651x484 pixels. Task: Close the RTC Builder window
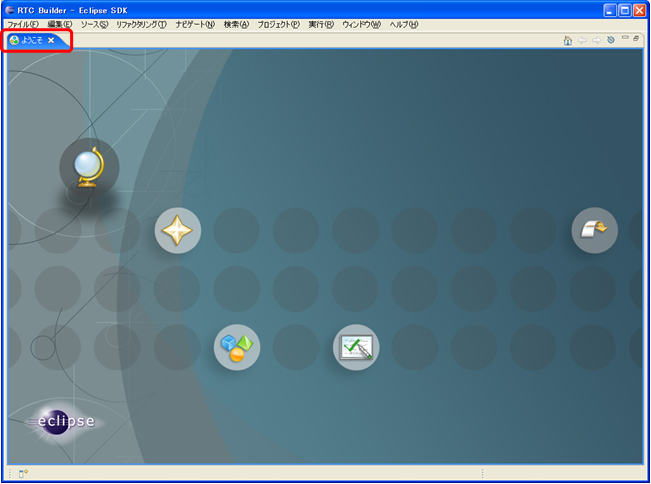point(639,10)
